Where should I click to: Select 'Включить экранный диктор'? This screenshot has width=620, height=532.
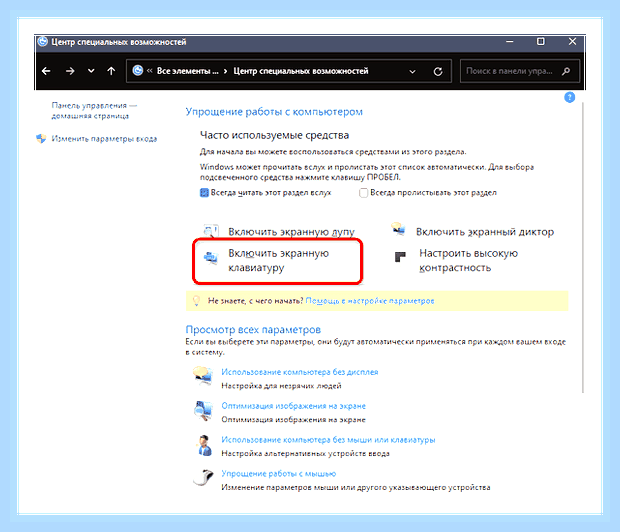coord(485,232)
